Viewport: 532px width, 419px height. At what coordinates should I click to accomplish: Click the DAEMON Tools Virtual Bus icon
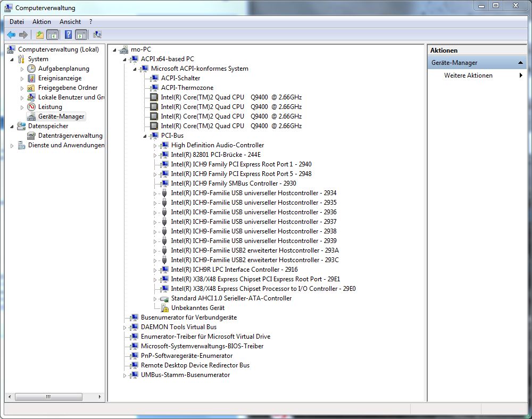click(x=135, y=327)
